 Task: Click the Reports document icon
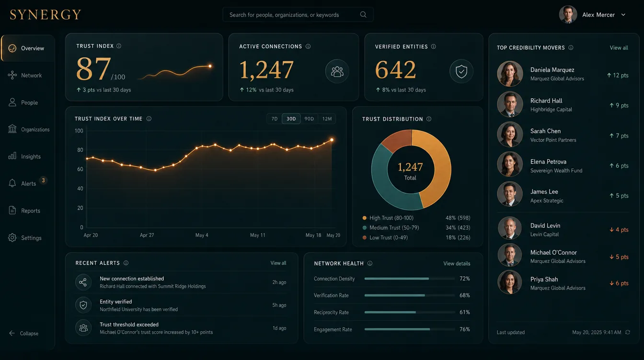tap(12, 211)
